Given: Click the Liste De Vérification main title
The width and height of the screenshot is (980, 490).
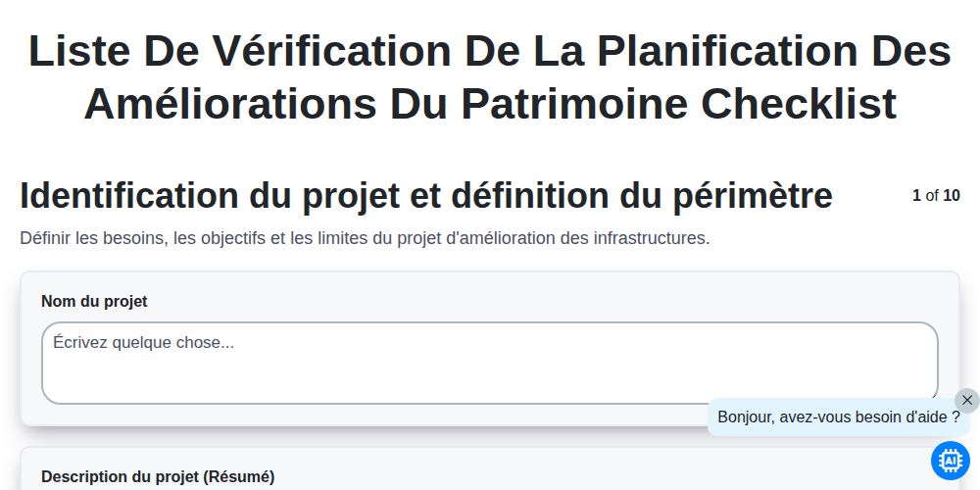Looking at the screenshot, I should pos(490,77).
